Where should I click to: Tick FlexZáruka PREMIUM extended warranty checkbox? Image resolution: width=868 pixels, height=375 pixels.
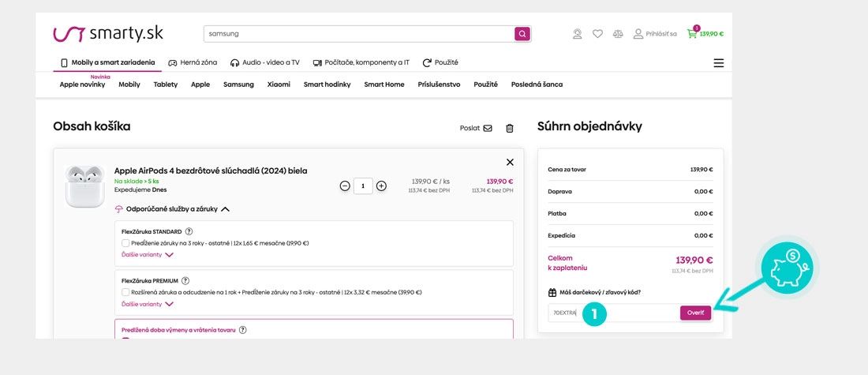(x=125, y=292)
